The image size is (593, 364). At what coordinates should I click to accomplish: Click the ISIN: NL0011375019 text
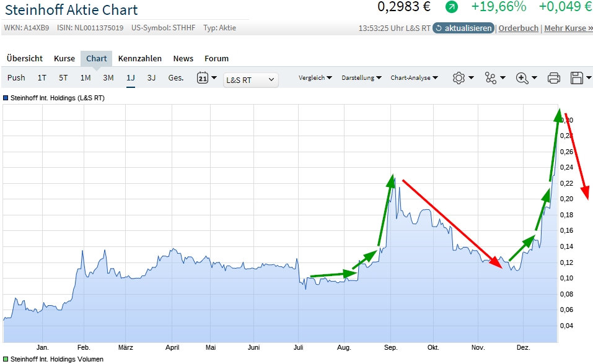pyautogui.click(x=90, y=28)
